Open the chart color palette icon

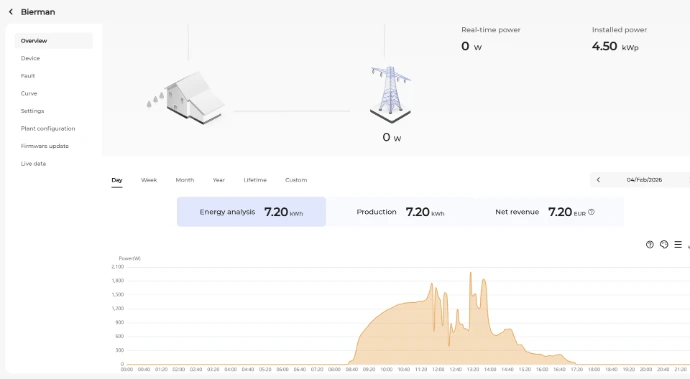(x=664, y=244)
